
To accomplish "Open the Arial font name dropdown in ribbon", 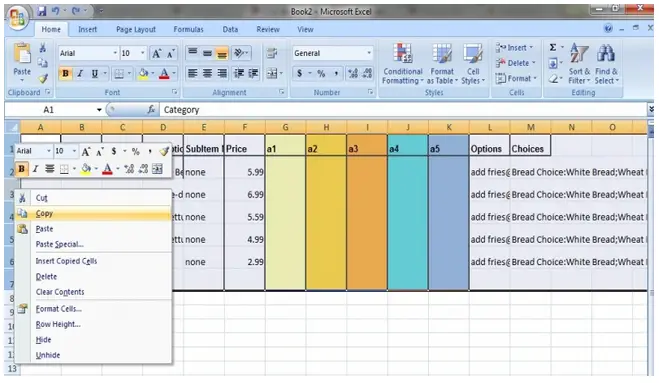I will (x=115, y=53).
